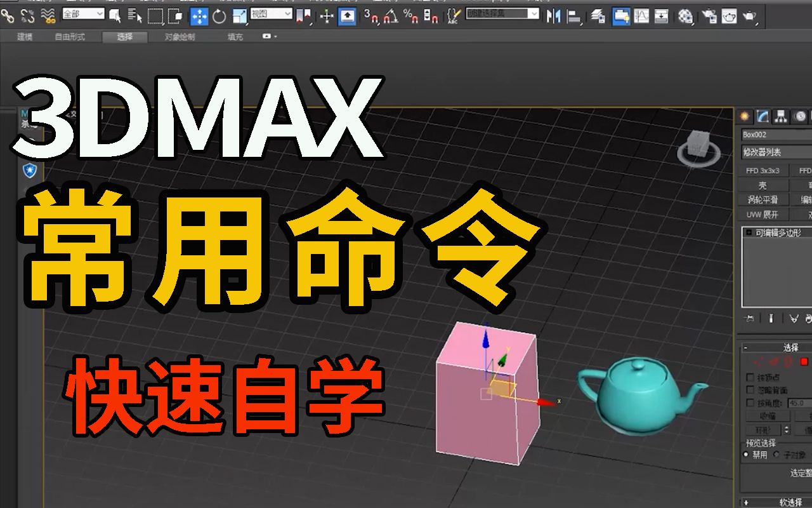This screenshot has height=508, width=812.
Task: Apply the 壳 shell modifier button
Action: [764, 185]
